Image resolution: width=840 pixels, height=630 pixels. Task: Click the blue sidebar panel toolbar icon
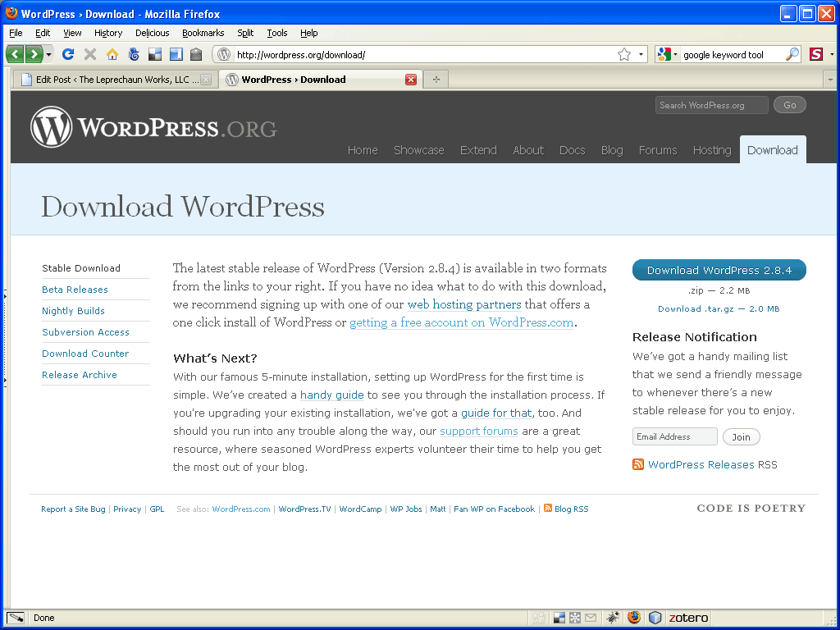click(176, 54)
